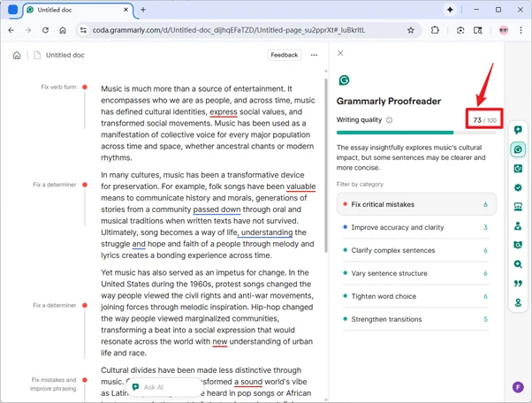Filter by Strengthen transitions
This screenshot has height=403, width=532.
tap(416, 319)
